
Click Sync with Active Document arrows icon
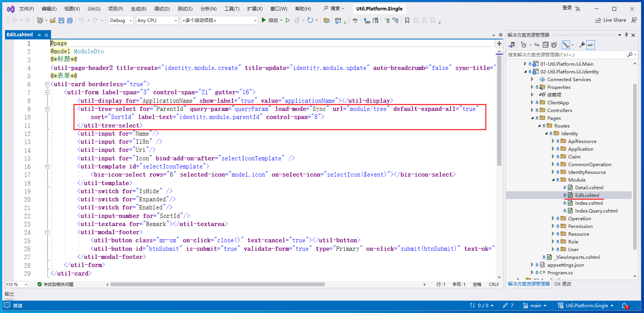click(x=537, y=45)
